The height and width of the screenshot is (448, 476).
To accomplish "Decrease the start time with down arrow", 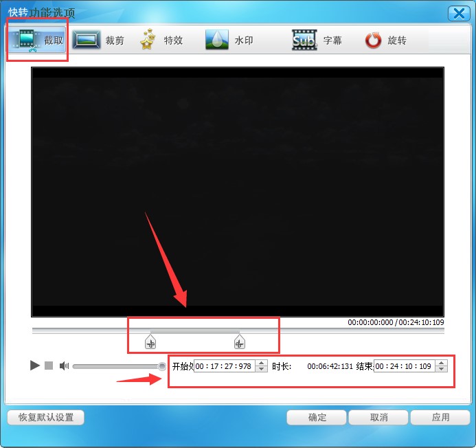I will pyautogui.click(x=261, y=369).
